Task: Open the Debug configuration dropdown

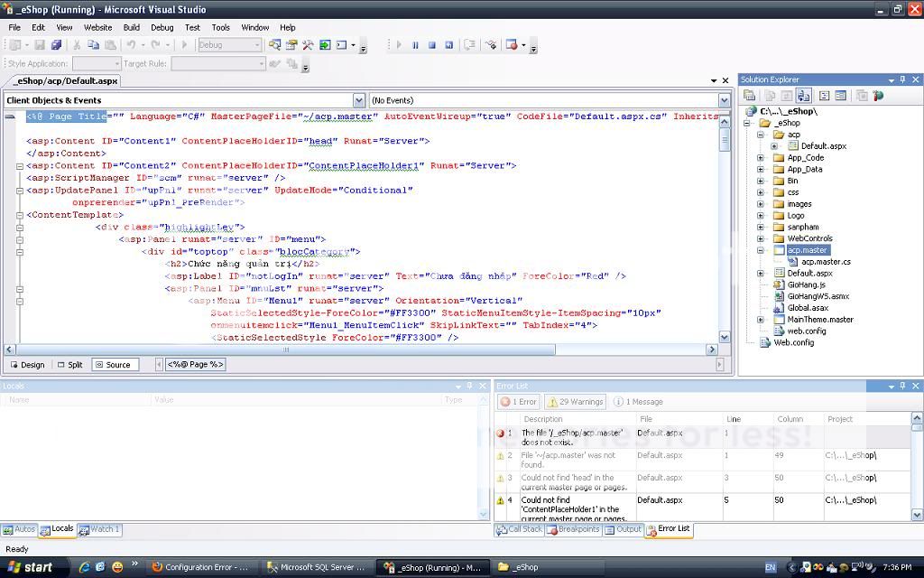Action: click(257, 45)
